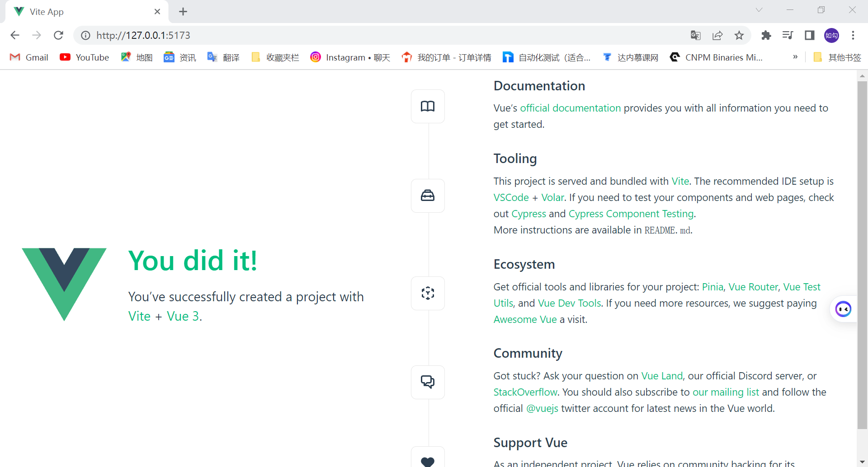The width and height of the screenshot is (868, 467).
Task: Click the scrollbar up arrow
Action: (862, 75)
